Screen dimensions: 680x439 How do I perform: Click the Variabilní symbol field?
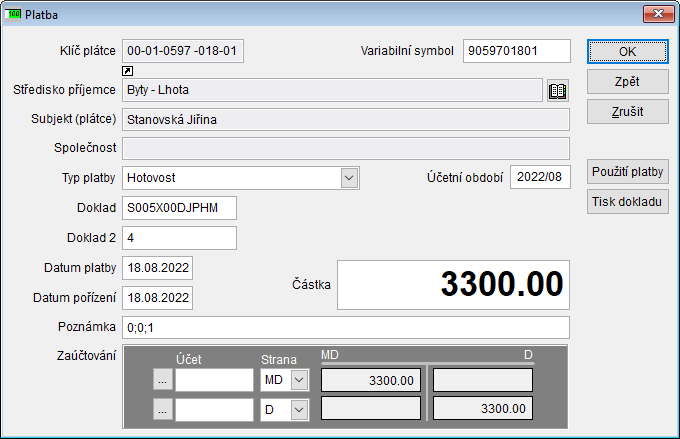click(x=516, y=51)
